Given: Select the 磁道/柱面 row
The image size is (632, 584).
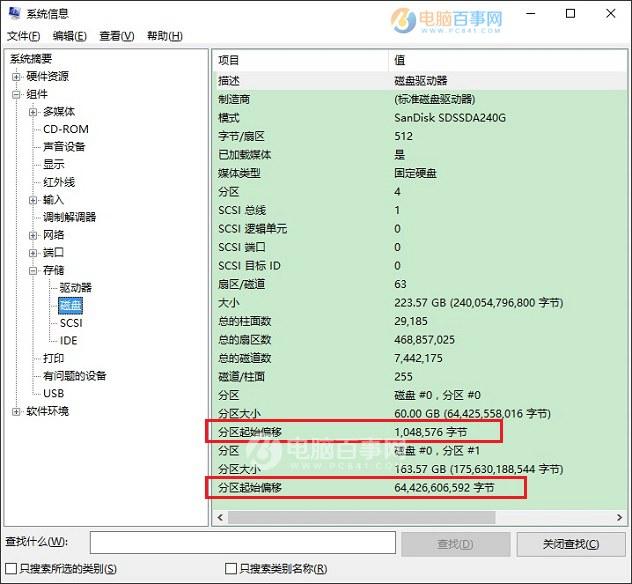Looking at the screenshot, I should 420,377.
